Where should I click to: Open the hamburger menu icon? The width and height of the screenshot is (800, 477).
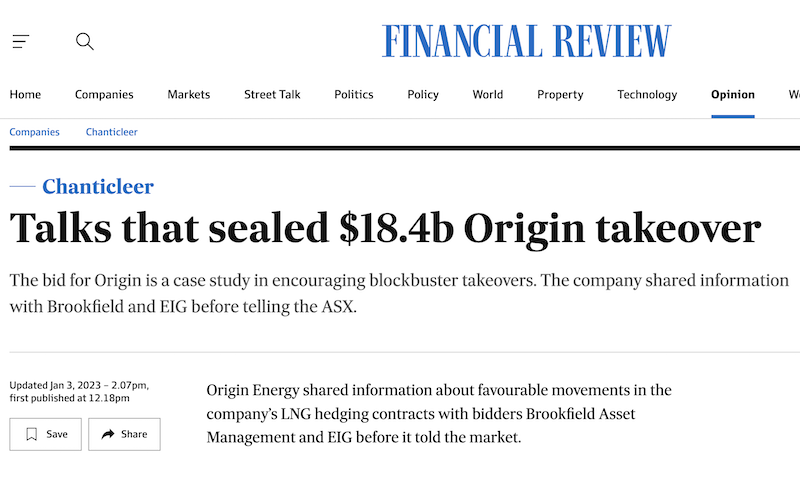point(21,41)
